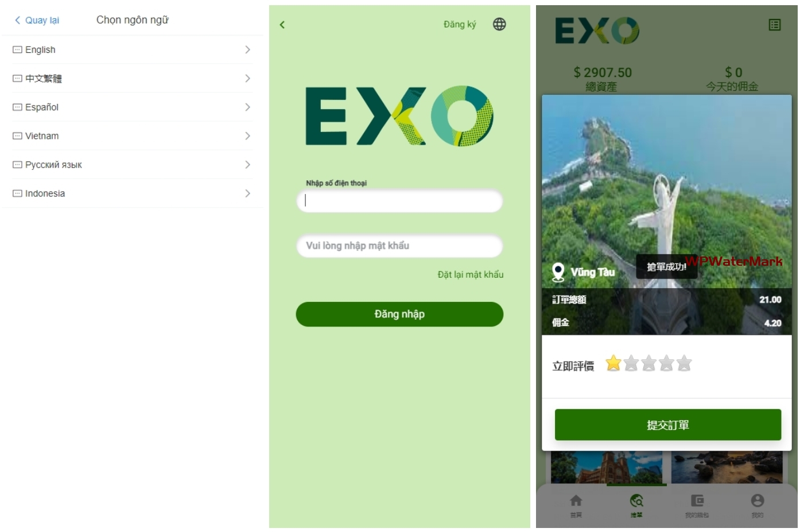Expand the Español row arrow

click(247, 107)
